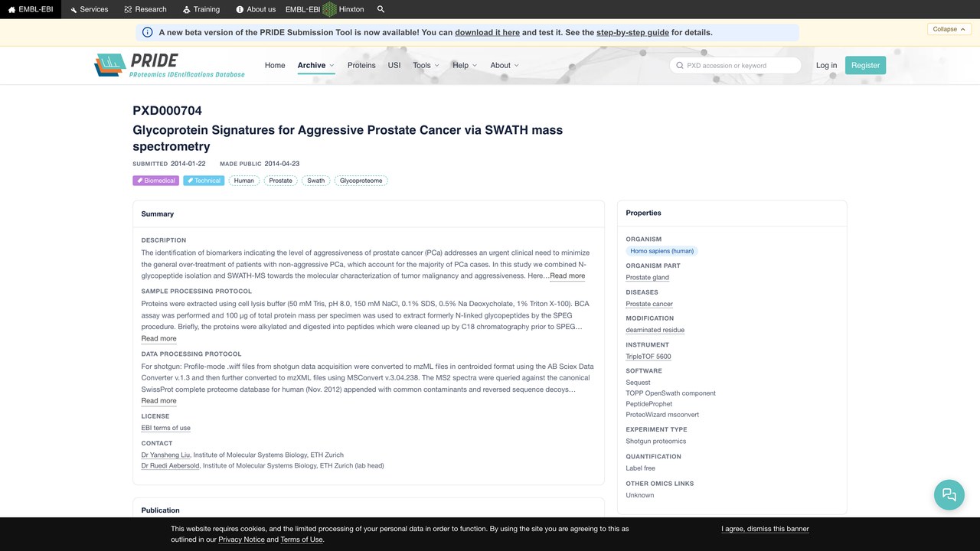Click the Log in link
This screenshot has width=980, height=551.
(x=826, y=65)
